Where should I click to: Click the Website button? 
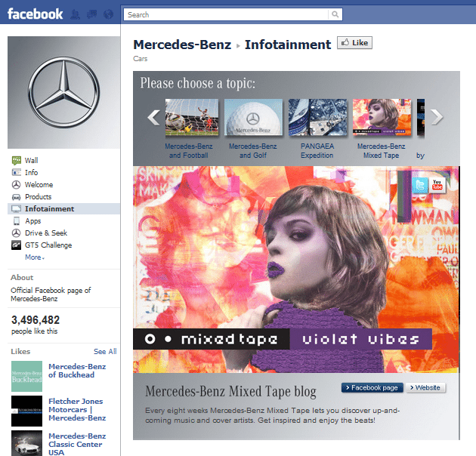[425, 388]
